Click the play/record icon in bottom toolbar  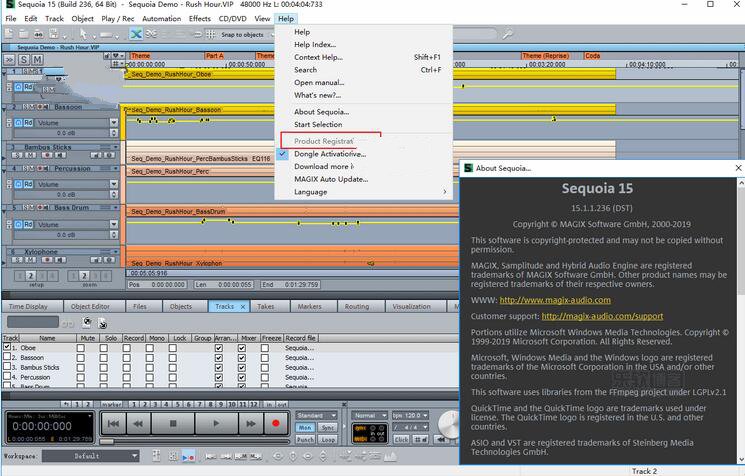189,457
